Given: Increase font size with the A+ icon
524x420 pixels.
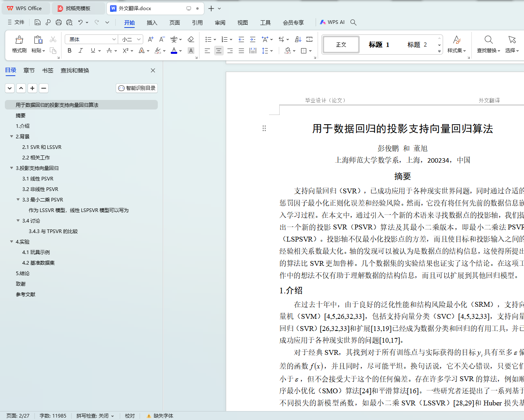Looking at the screenshot, I should tap(151, 39).
